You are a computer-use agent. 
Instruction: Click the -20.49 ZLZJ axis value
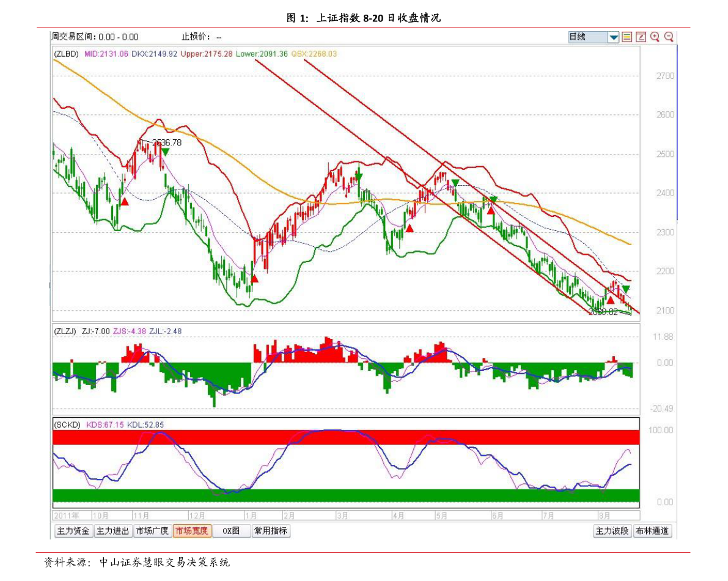[661, 408]
